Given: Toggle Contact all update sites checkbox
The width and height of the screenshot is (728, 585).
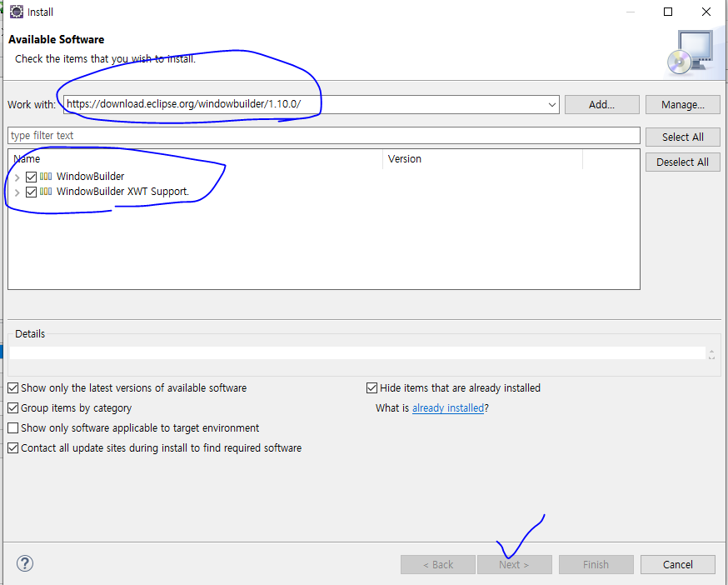Looking at the screenshot, I should (13, 448).
